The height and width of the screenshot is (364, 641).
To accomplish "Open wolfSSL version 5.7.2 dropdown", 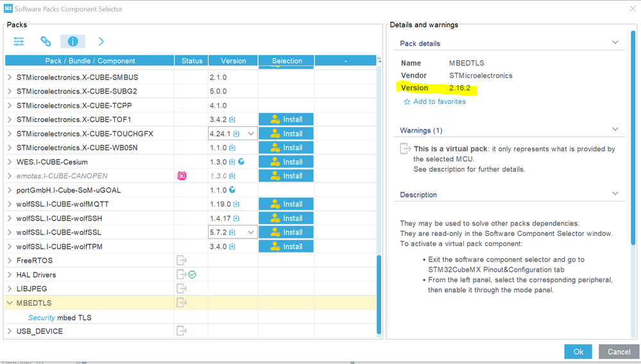I will (251, 232).
